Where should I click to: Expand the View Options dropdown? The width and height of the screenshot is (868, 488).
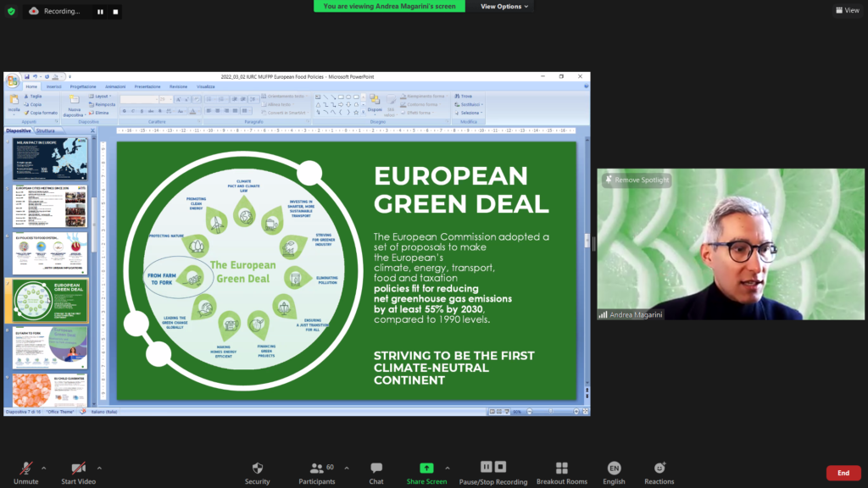point(504,6)
